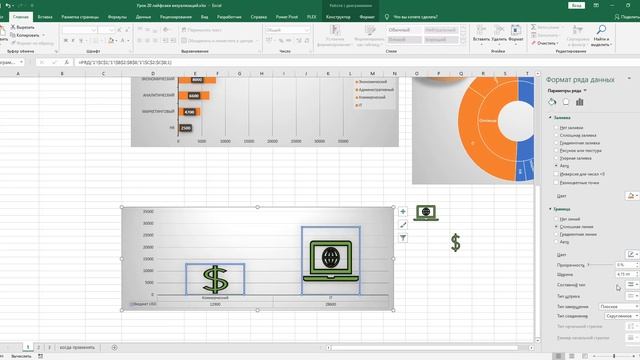Add a new sheet with the plus icon
Image resolution: width=640 pixels, height=360 pixels.
[x=114, y=347]
